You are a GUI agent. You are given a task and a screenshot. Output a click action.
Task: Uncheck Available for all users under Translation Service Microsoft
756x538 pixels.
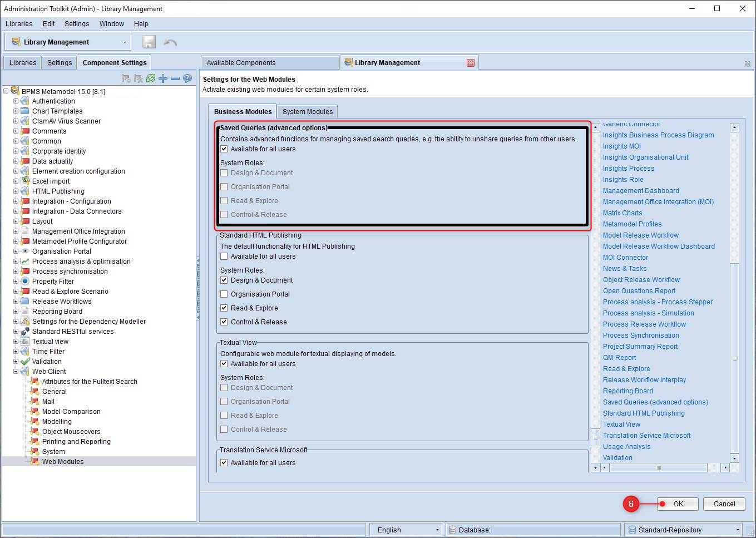coord(224,463)
